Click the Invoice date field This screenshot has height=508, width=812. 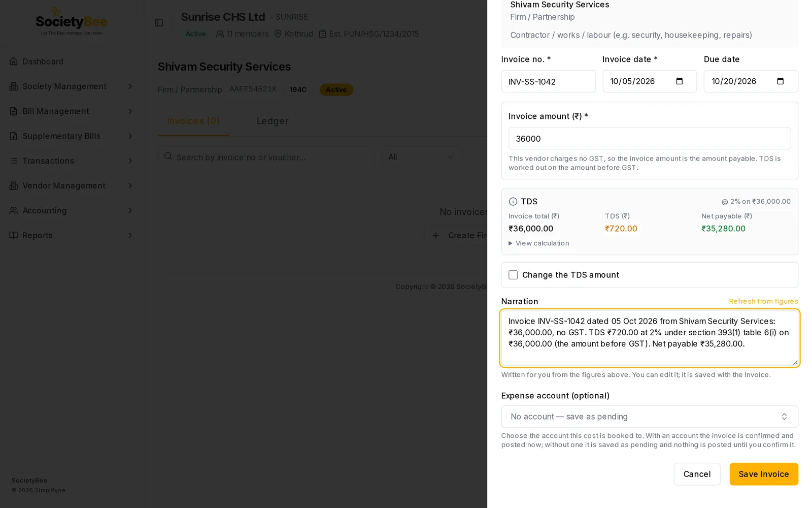(650, 81)
